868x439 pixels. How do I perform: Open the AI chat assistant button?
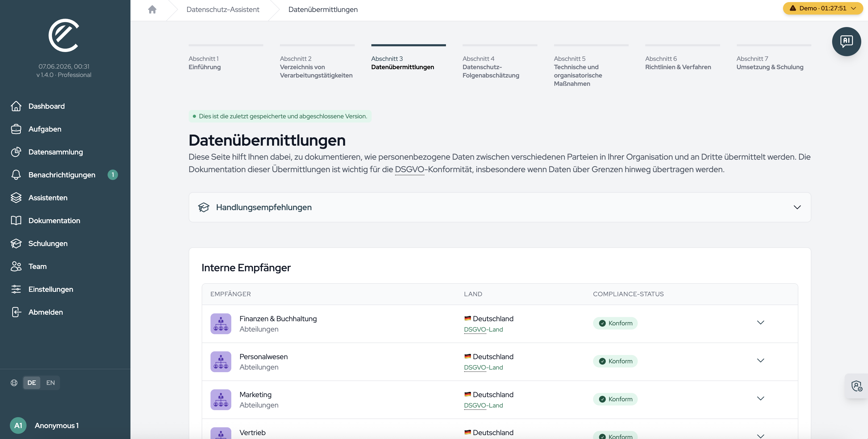(x=846, y=41)
